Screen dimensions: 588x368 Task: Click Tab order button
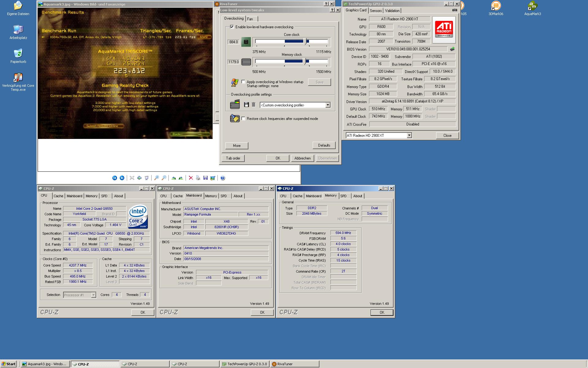coord(233,158)
